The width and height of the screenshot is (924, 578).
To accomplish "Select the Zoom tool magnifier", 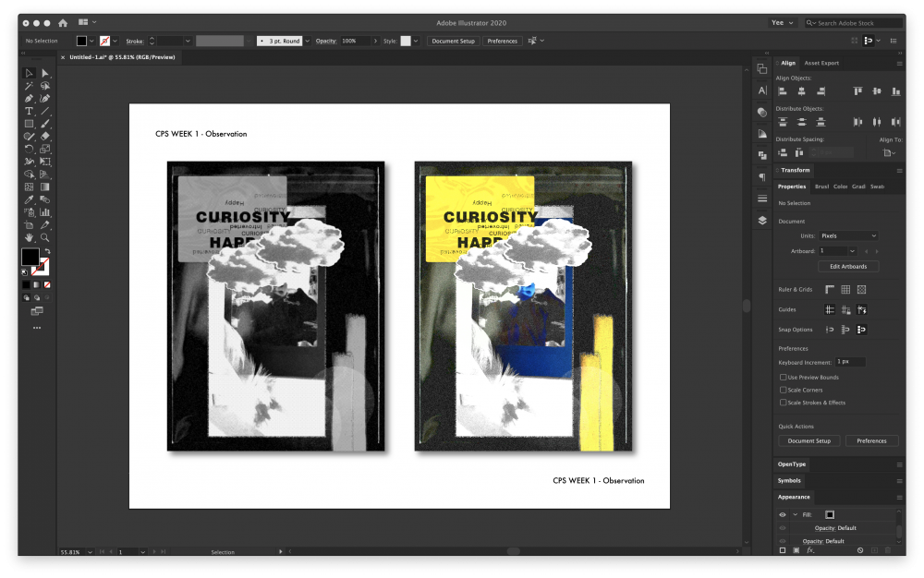I will coord(44,237).
